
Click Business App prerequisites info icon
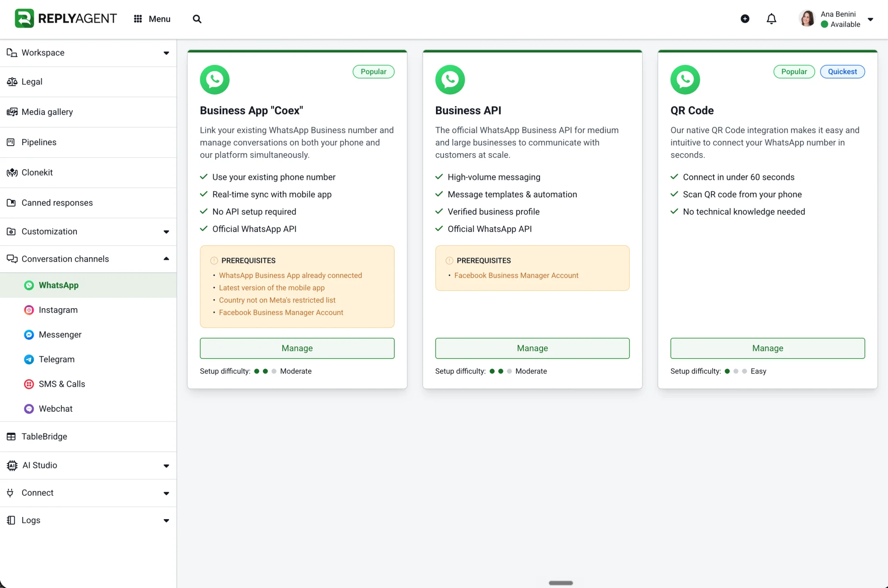tap(214, 261)
